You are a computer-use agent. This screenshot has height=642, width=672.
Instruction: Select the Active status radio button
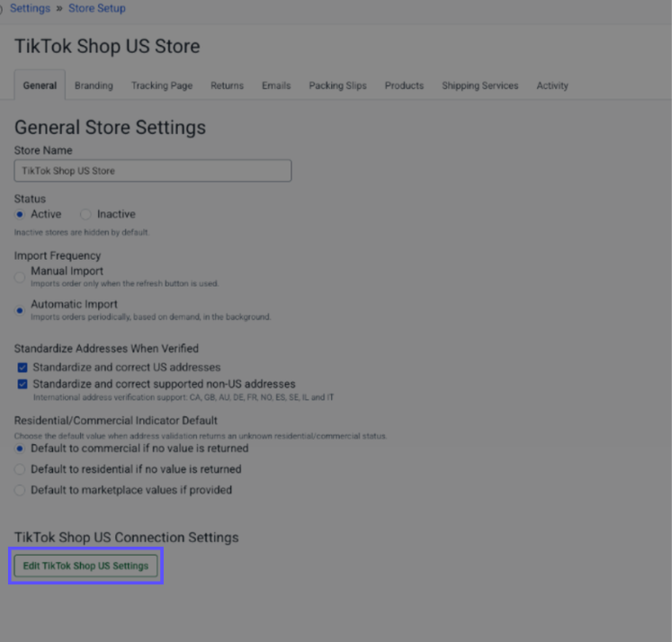click(20, 214)
